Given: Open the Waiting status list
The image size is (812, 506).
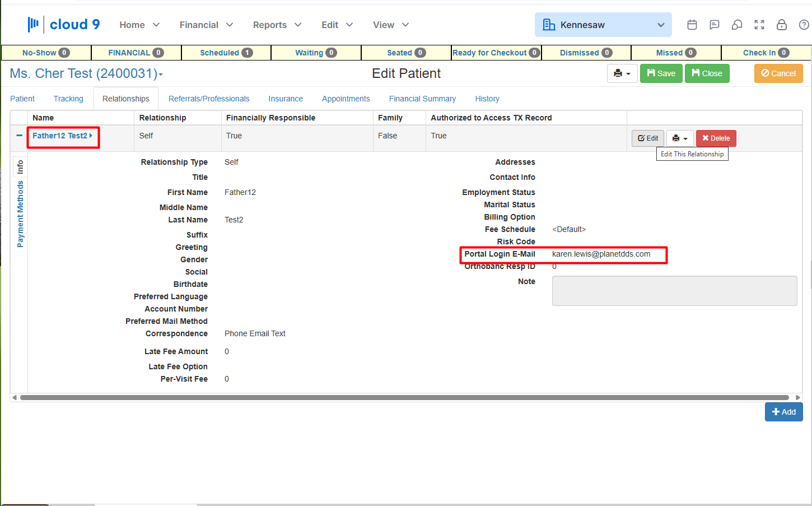Looking at the screenshot, I should 316,53.
